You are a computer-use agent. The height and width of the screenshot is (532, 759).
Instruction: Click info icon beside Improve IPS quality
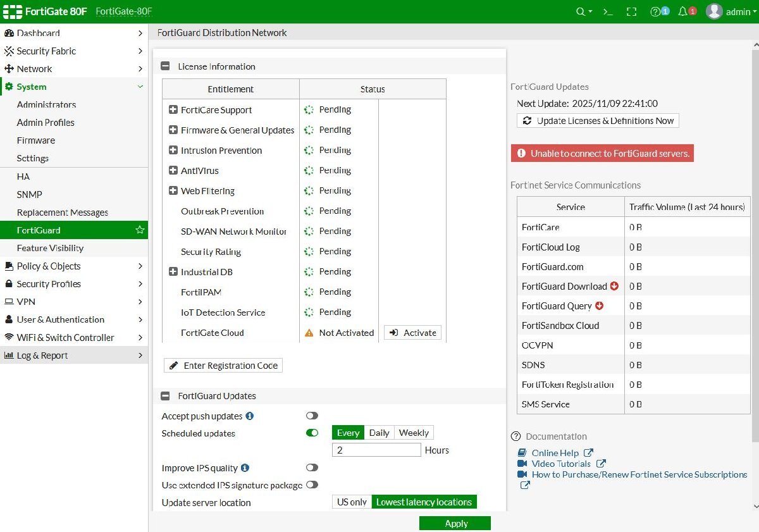click(x=245, y=468)
